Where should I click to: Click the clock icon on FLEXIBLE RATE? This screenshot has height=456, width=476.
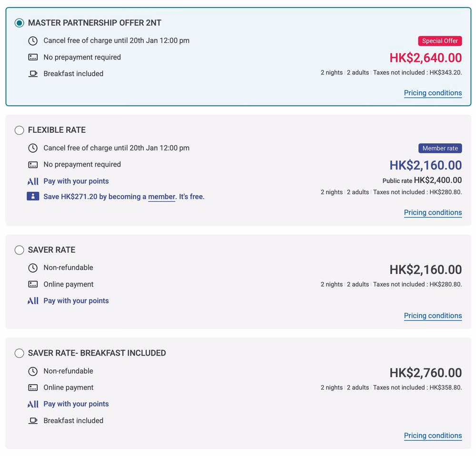coord(33,148)
